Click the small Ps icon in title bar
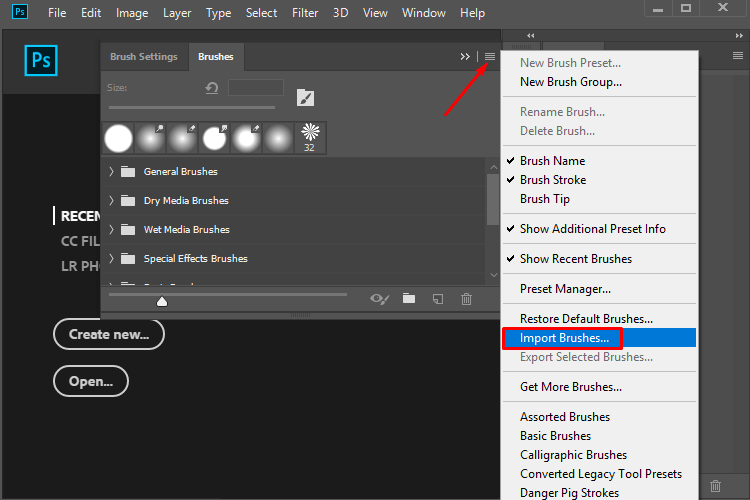 (x=20, y=11)
